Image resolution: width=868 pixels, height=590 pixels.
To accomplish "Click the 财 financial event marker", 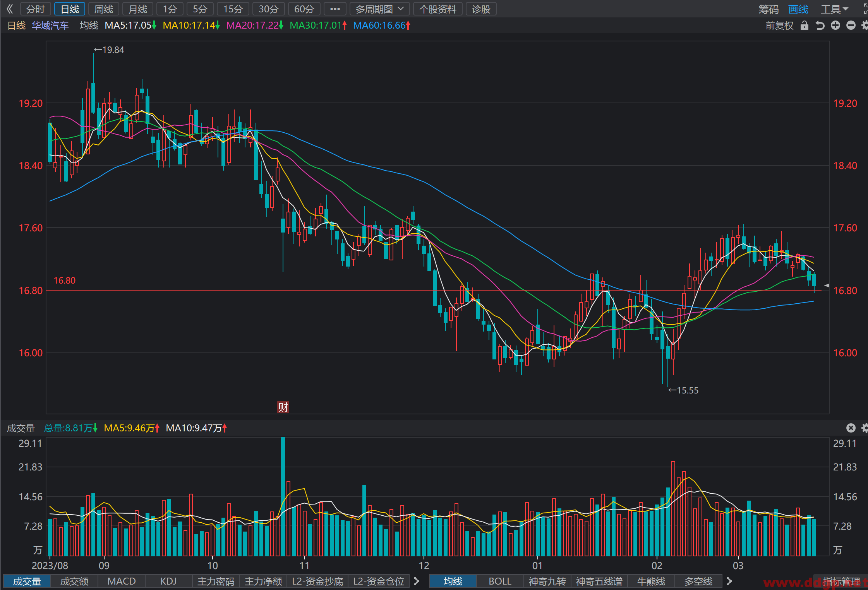I will click(x=283, y=407).
